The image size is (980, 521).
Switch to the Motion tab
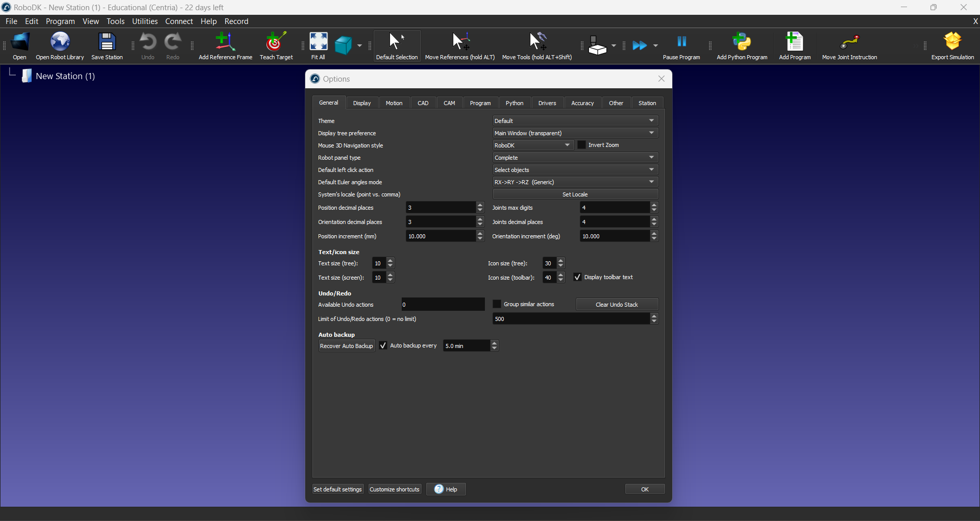tap(394, 103)
